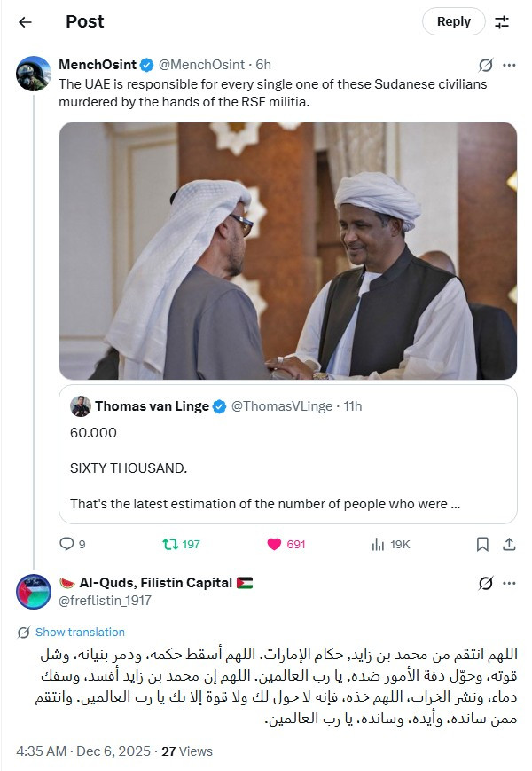The width and height of the screenshot is (532, 771).
Task: Open the Al-Quds, Filistin Capital avatar
Action: click(34, 592)
